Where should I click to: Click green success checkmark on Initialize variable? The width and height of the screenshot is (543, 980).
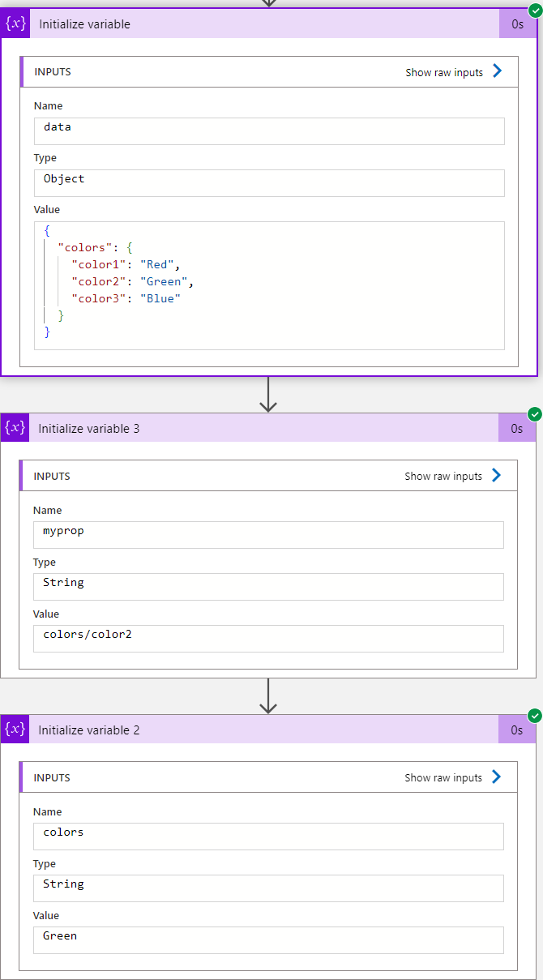point(534,10)
